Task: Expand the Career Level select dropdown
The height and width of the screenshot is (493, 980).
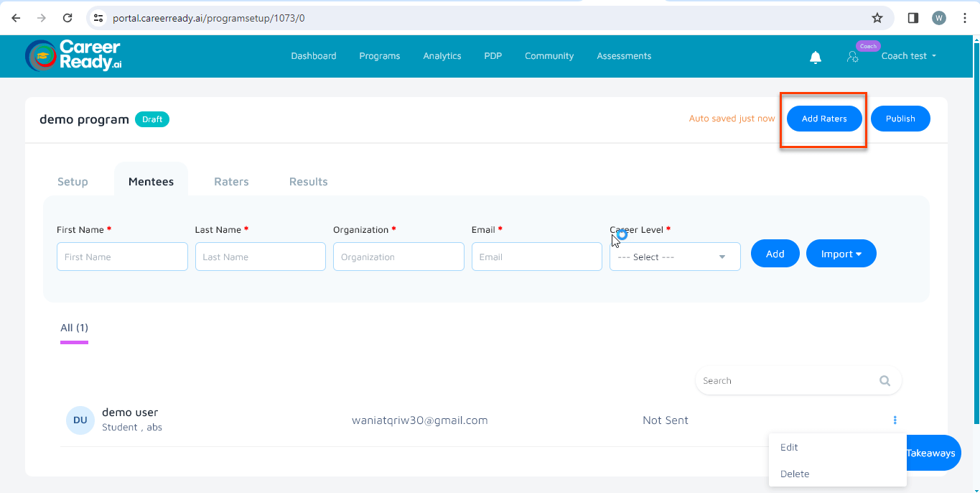Action: [674, 257]
